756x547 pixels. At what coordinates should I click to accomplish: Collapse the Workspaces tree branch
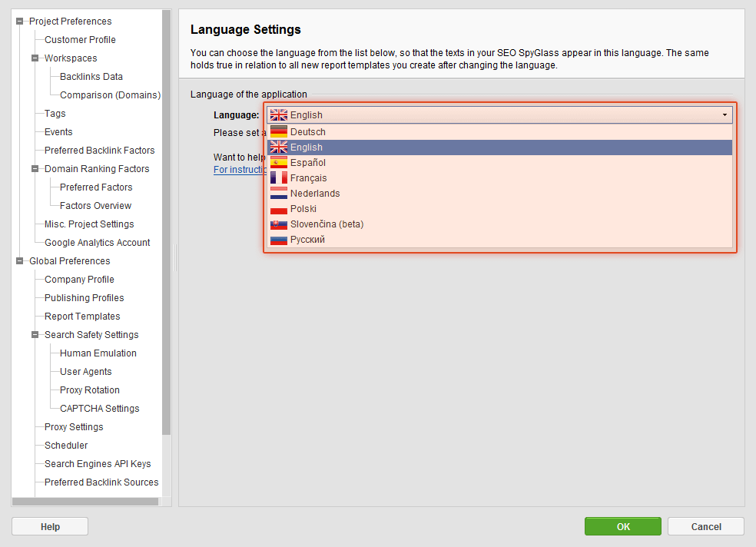click(35, 58)
